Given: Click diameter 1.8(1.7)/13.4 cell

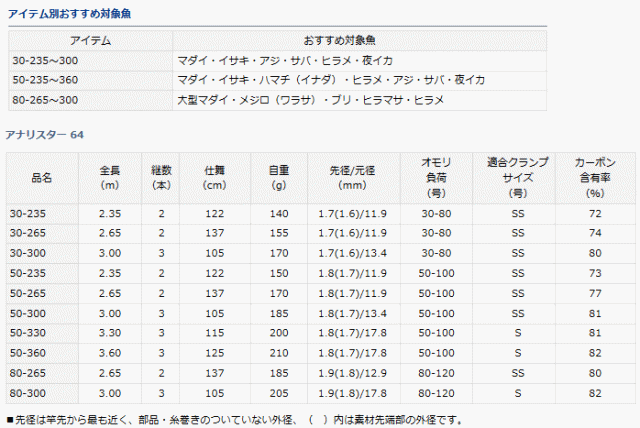Looking at the screenshot, I should coord(353,314).
